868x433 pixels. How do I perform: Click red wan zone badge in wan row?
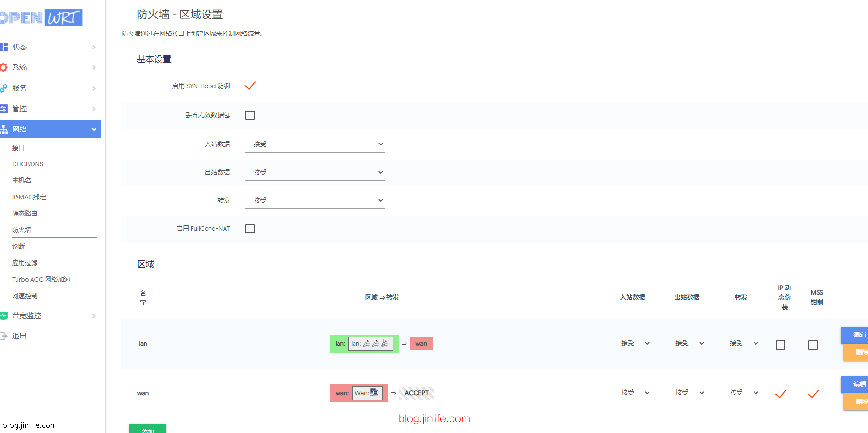[359, 393]
